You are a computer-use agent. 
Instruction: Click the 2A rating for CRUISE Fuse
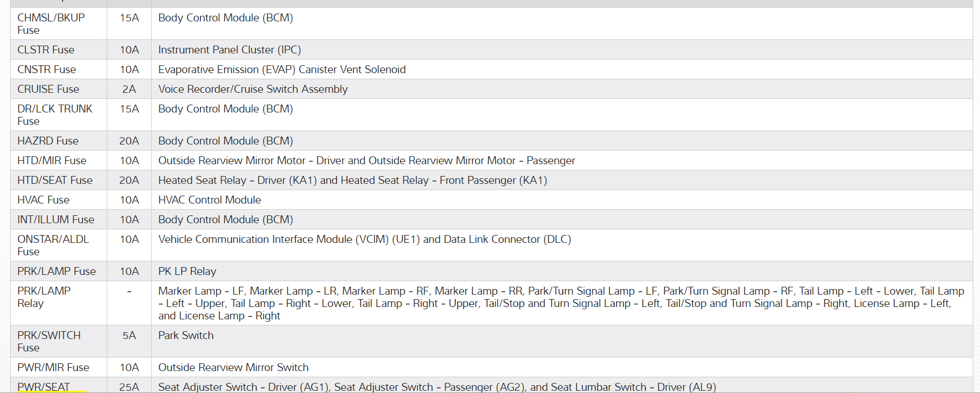(x=129, y=89)
